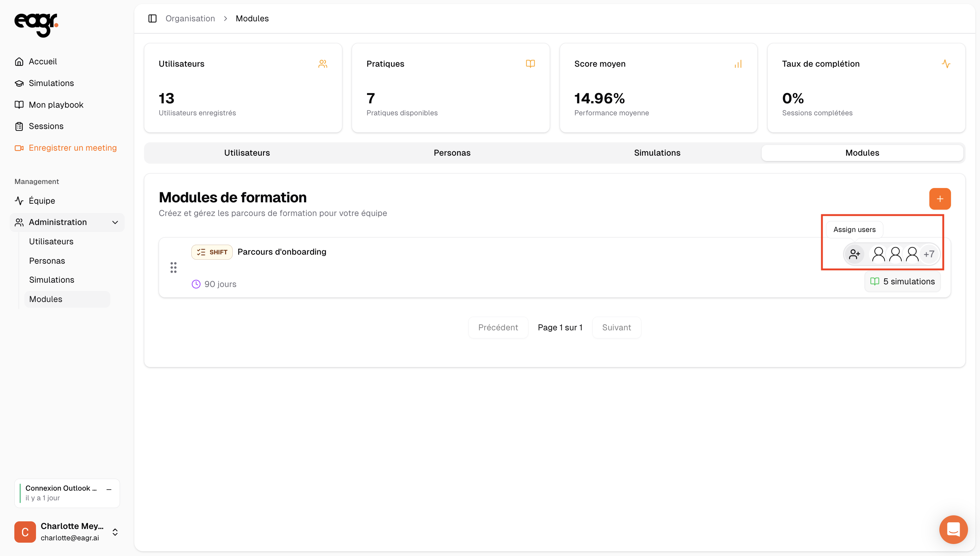
Task: Click Enregistrer un meeting link
Action: coord(73,148)
